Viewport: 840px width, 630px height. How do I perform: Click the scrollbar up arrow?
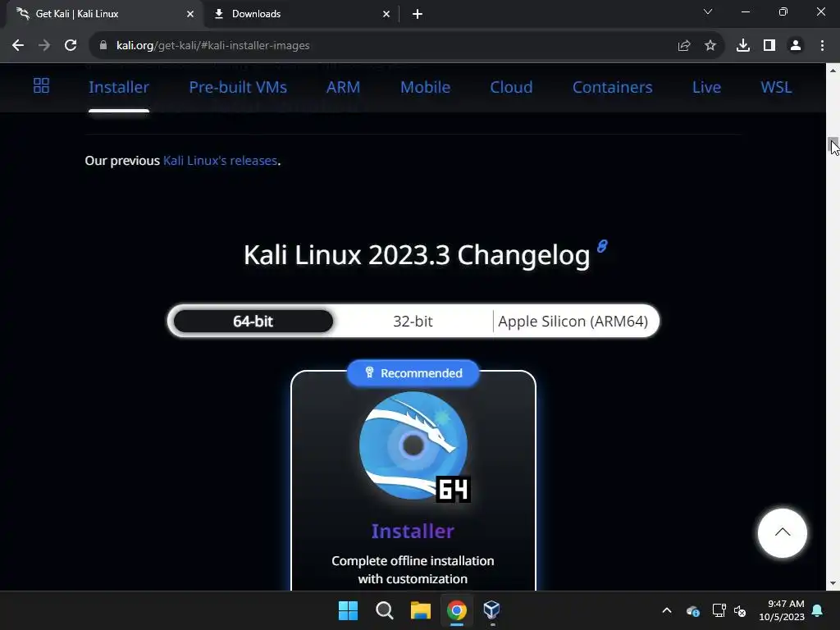click(833, 71)
